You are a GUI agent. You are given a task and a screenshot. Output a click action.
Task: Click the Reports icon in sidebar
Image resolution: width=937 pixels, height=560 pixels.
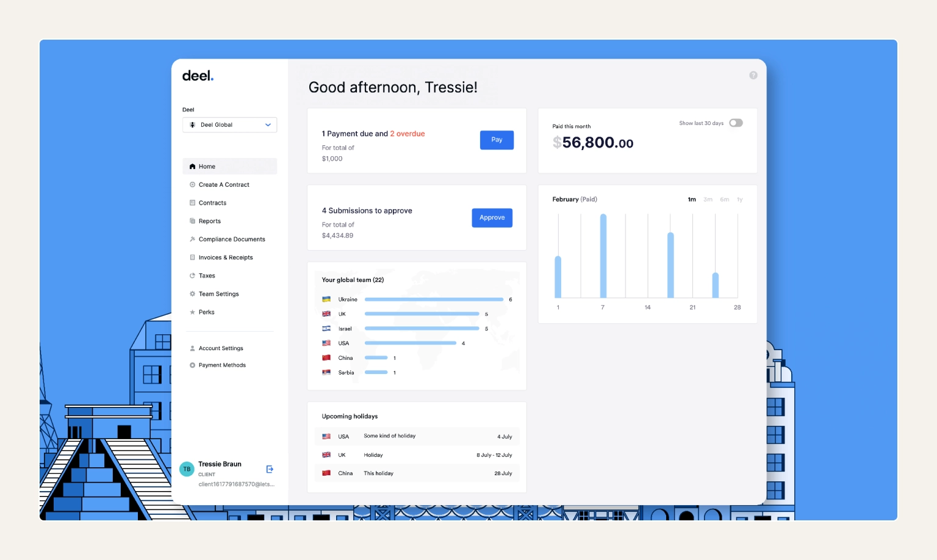[x=192, y=221]
